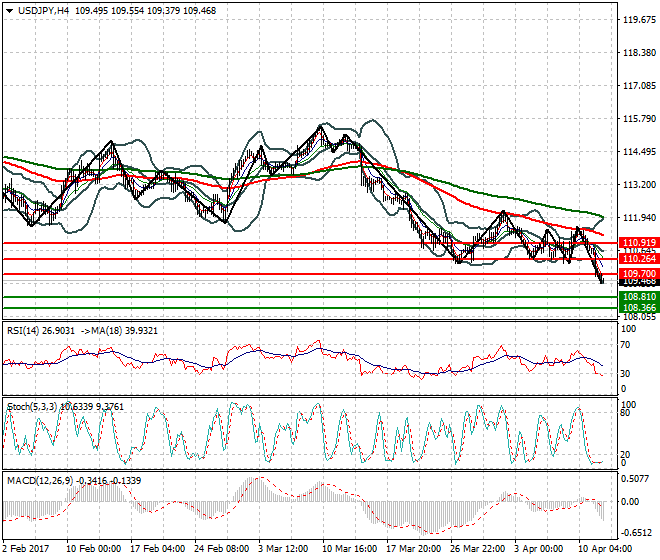Click the black current price 109.468 marker
This screenshot has width=660, height=560.
[638, 283]
